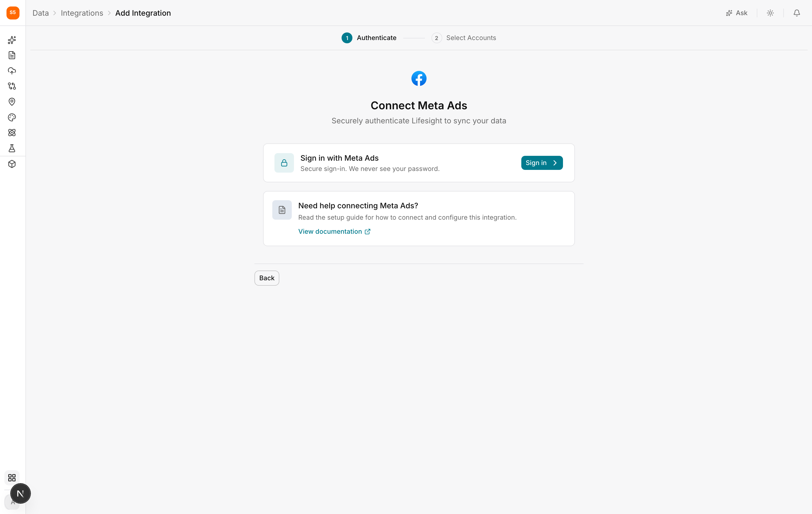This screenshot has width=812, height=514.
Task: Click the Sign in button
Action: click(542, 163)
